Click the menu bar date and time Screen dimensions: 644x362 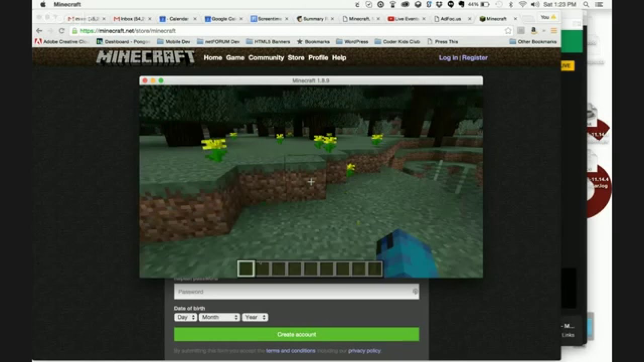[559, 5]
